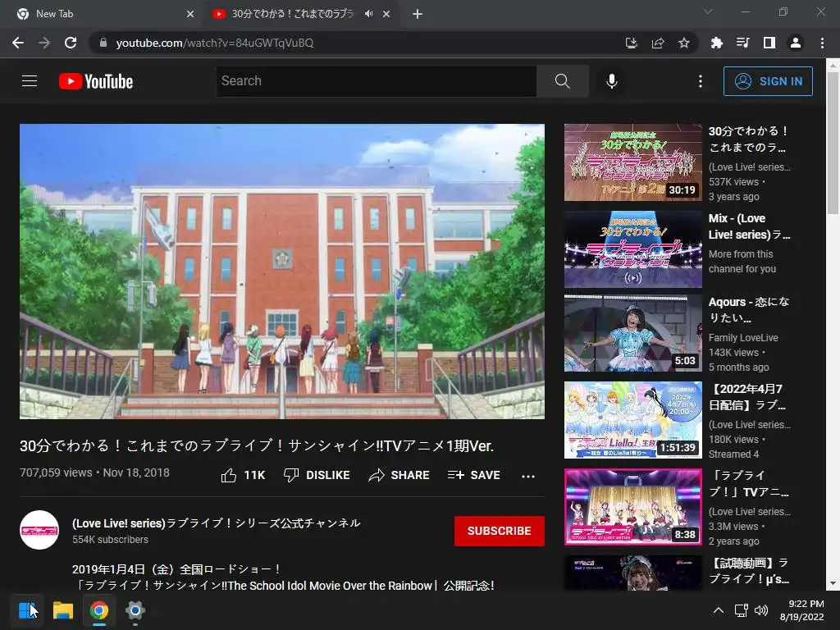Viewport: 840px width, 630px height.
Task: Open the volume tray icon
Action: pos(760,610)
